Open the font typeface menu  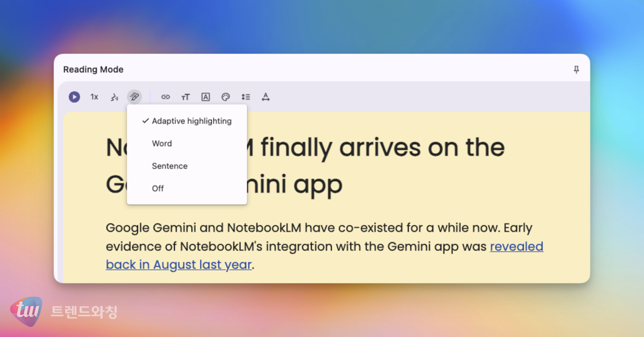(206, 97)
